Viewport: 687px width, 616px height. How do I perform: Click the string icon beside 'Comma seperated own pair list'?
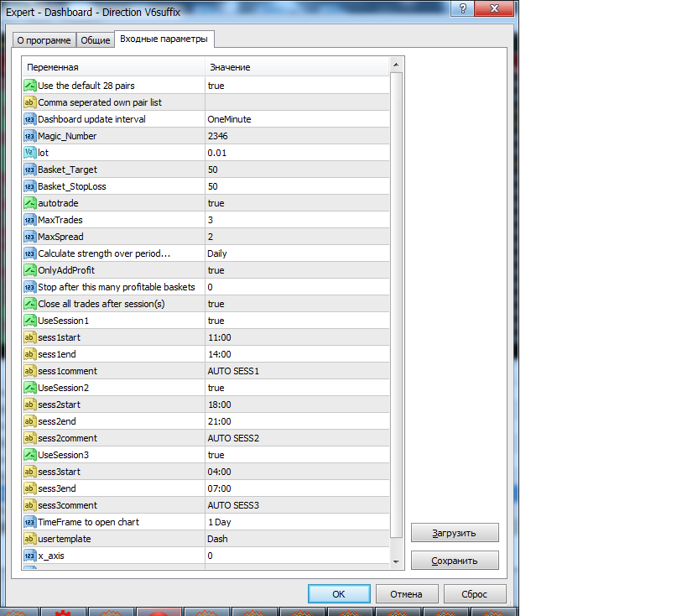pyautogui.click(x=30, y=102)
